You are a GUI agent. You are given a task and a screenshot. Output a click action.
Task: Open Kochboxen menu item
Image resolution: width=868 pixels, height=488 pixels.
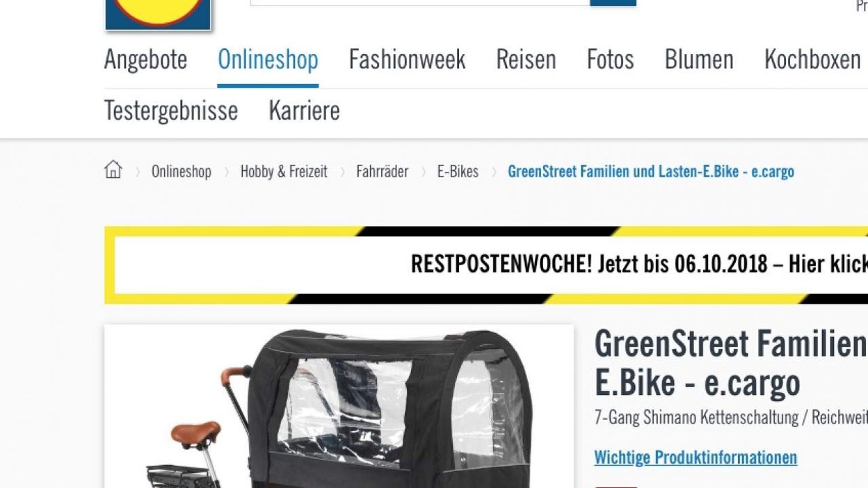[812, 60]
